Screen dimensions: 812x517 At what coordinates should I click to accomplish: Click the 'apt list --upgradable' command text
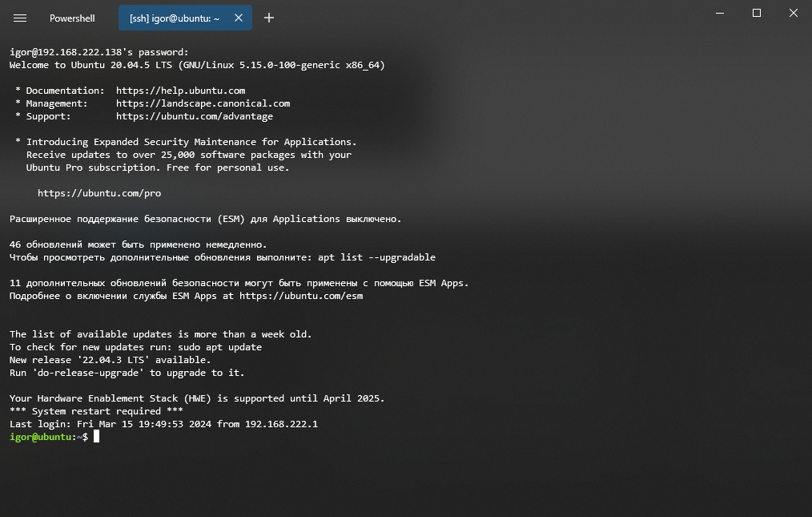377,257
